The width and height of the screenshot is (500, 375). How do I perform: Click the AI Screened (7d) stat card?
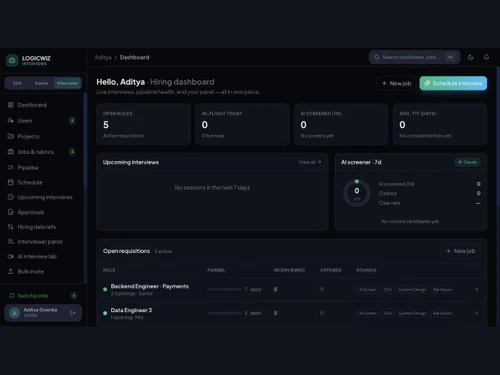[341, 124]
